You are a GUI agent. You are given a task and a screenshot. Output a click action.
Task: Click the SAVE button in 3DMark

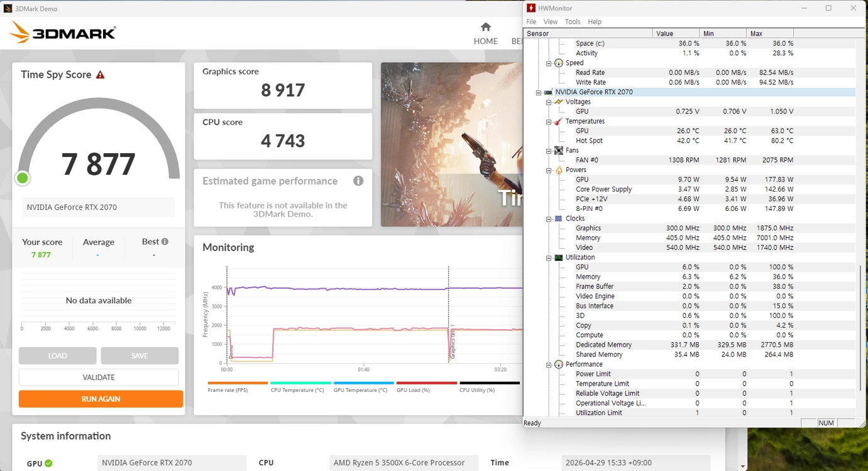click(140, 355)
